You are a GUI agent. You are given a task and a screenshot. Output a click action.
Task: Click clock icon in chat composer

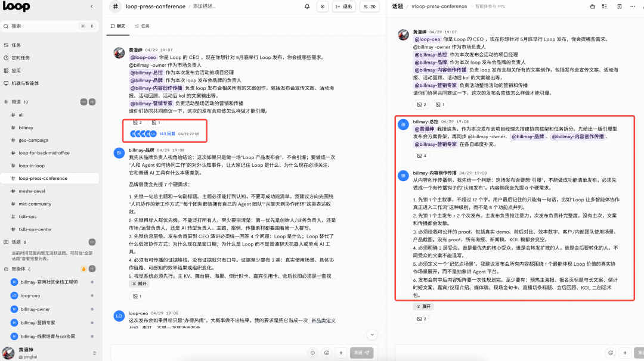(x=312, y=353)
